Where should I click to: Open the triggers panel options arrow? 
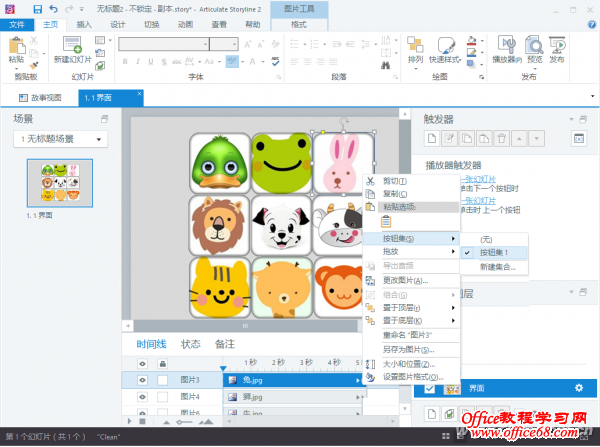coord(571,119)
